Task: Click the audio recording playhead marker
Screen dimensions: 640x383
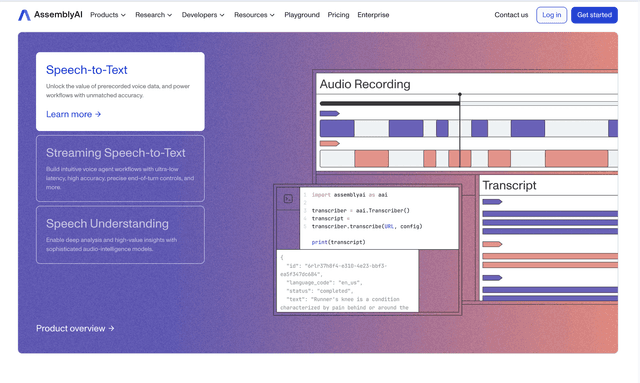Action: [x=460, y=94]
